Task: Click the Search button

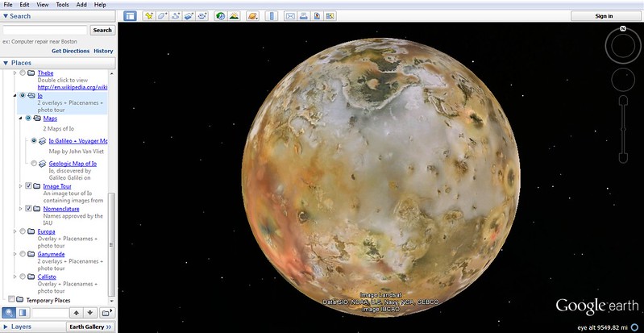Action: (102, 30)
